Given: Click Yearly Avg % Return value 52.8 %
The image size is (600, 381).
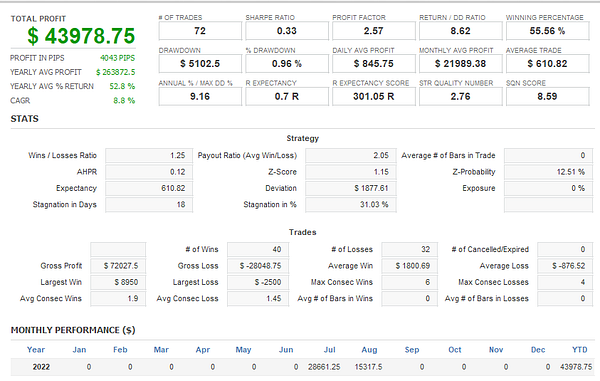Looking at the screenshot, I should point(122,86).
